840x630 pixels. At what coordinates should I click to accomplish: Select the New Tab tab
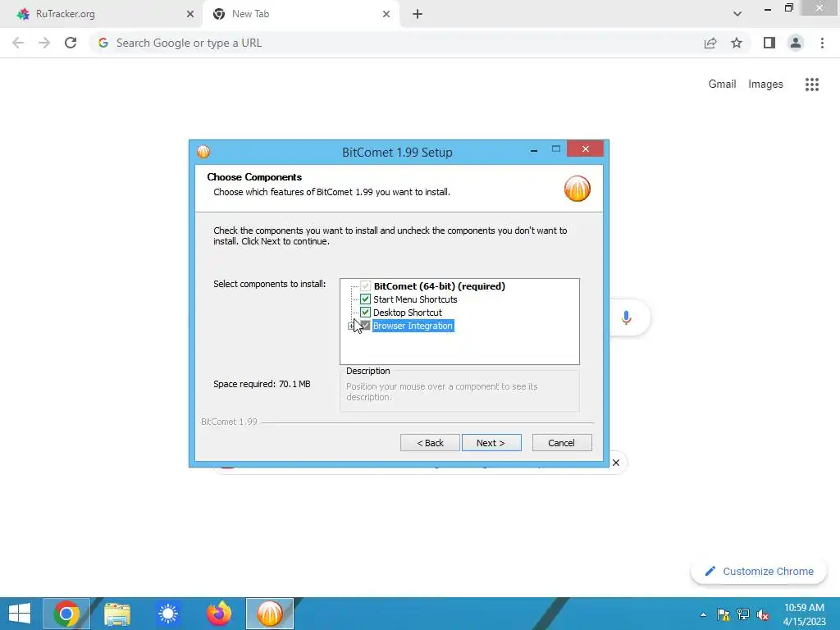300,14
